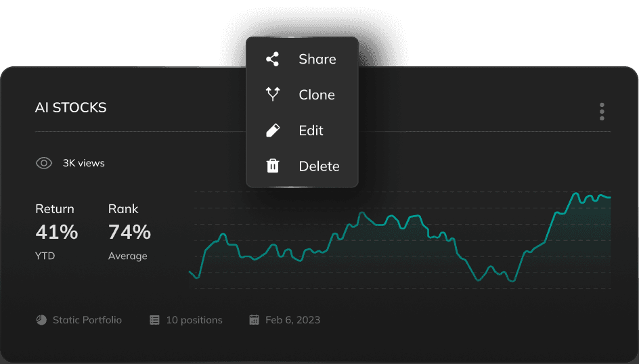
Task: Click the 10 positions label
Action: click(194, 320)
